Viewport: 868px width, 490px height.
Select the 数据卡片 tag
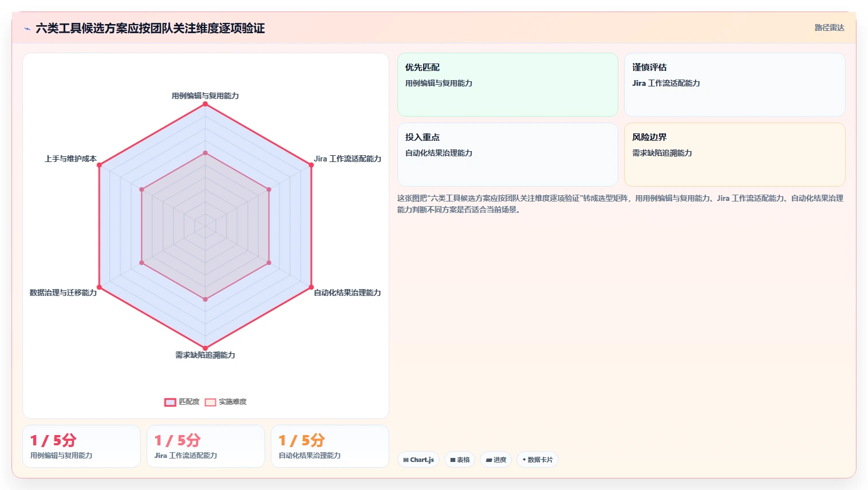[x=538, y=460]
